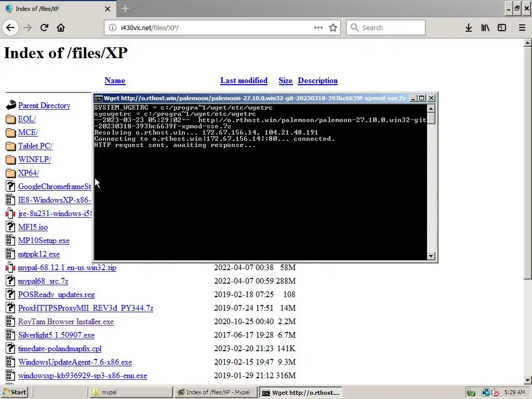Screen dimensions: 532x399
Task: Download mtppk12.exe
Action: pos(39,254)
